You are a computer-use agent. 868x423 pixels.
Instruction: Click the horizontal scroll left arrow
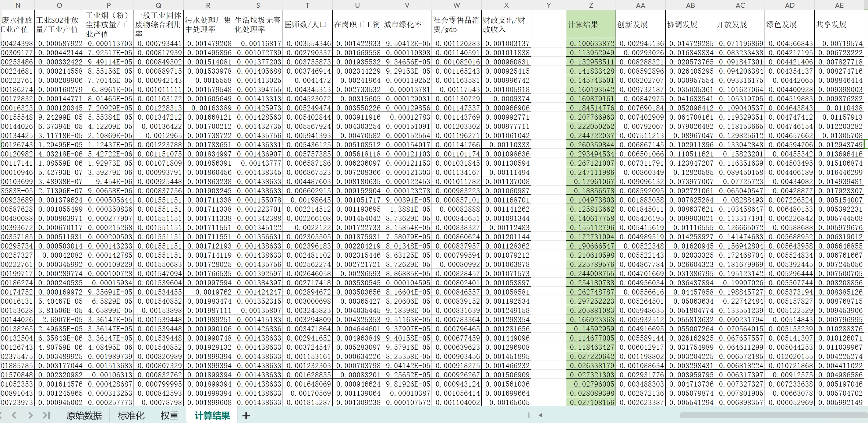541,415
